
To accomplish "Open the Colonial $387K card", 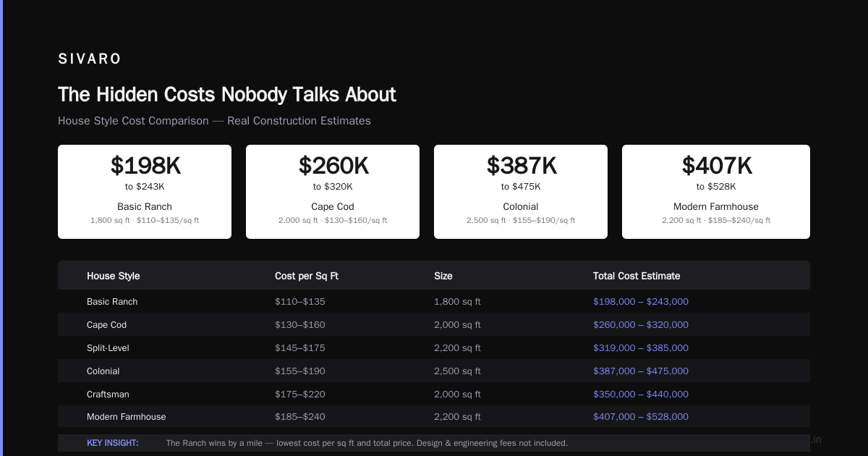I will tap(521, 192).
